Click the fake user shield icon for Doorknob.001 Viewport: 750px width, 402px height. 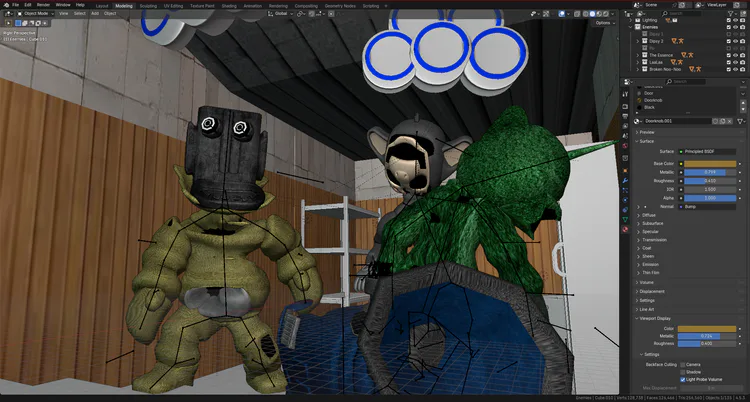(x=715, y=122)
